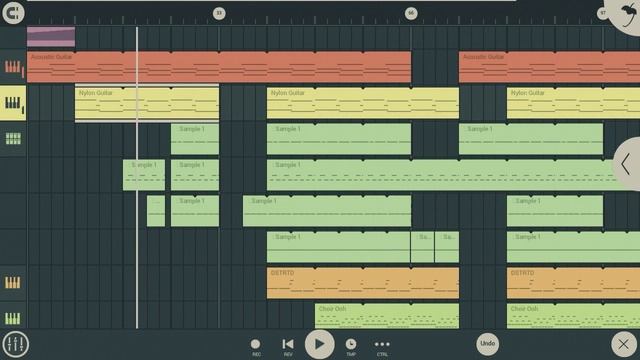
Task: Open the mixer sliders panel
Action: pyautogui.click(x=16, y=344)
